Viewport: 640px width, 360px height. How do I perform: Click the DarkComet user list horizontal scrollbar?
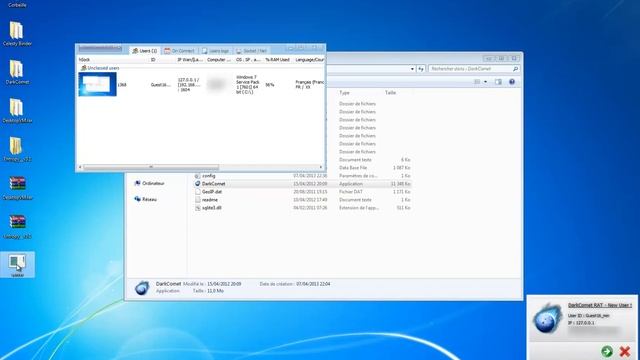pos(151,167)
